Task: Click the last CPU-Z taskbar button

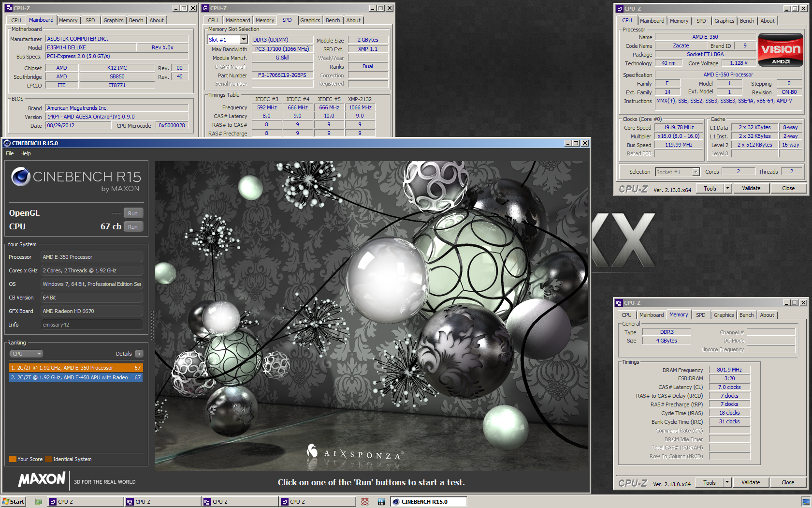Action: [x=317, y=502]
